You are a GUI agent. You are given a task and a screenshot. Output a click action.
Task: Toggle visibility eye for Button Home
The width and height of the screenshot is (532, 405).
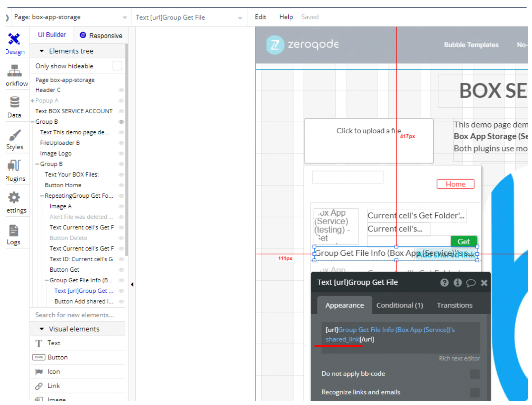(x=121, y=185)
